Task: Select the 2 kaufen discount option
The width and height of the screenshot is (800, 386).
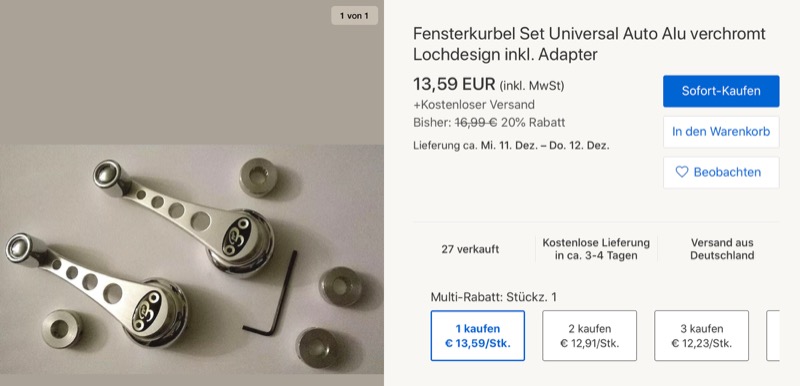Action: tap(589, 336)
